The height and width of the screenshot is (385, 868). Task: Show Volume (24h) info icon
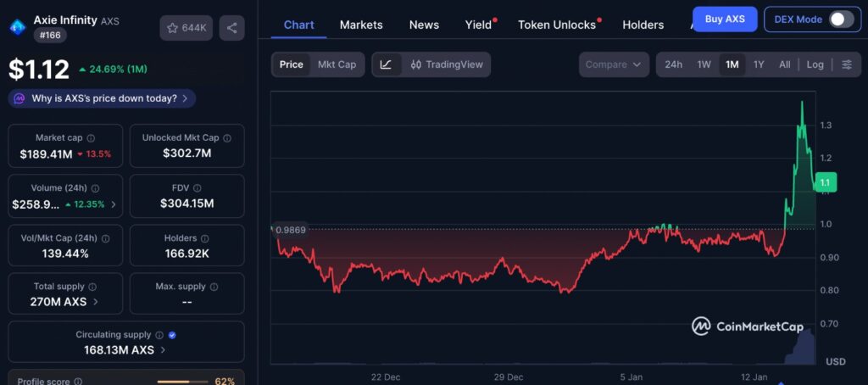click(x=95, y=188)
